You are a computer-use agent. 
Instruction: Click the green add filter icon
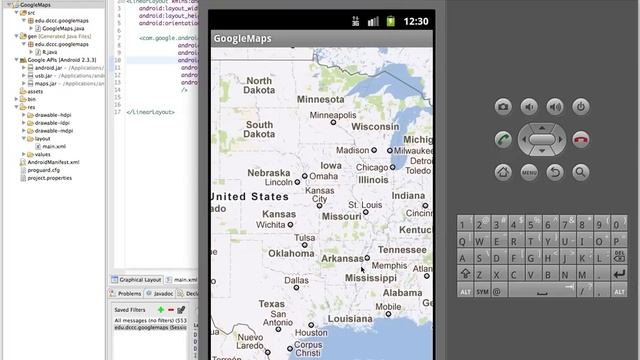click(161, 310)
